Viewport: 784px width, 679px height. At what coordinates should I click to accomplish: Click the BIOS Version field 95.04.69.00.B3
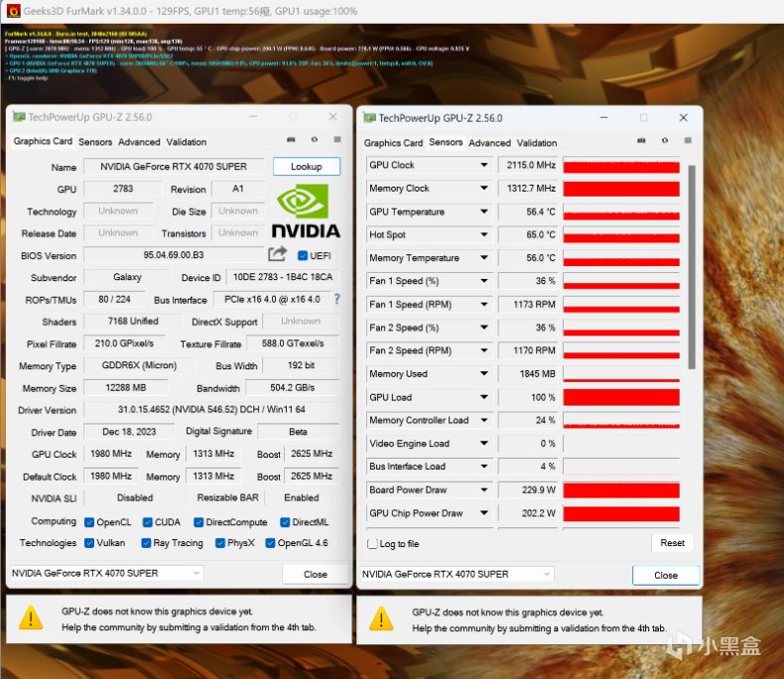174,255
